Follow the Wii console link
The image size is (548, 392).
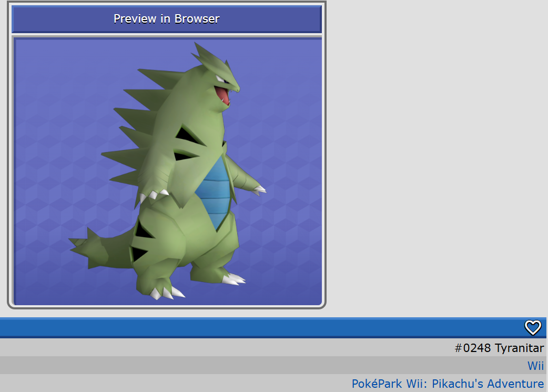click(x=535, y=366)
